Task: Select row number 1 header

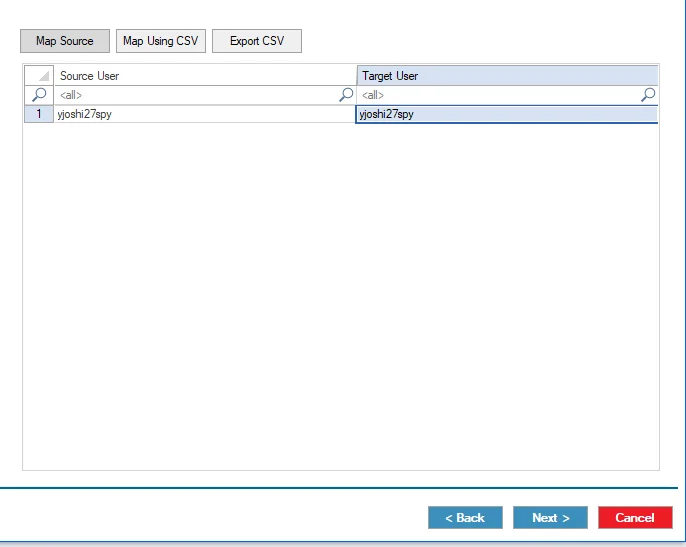Action: click(x=39, y=114)
